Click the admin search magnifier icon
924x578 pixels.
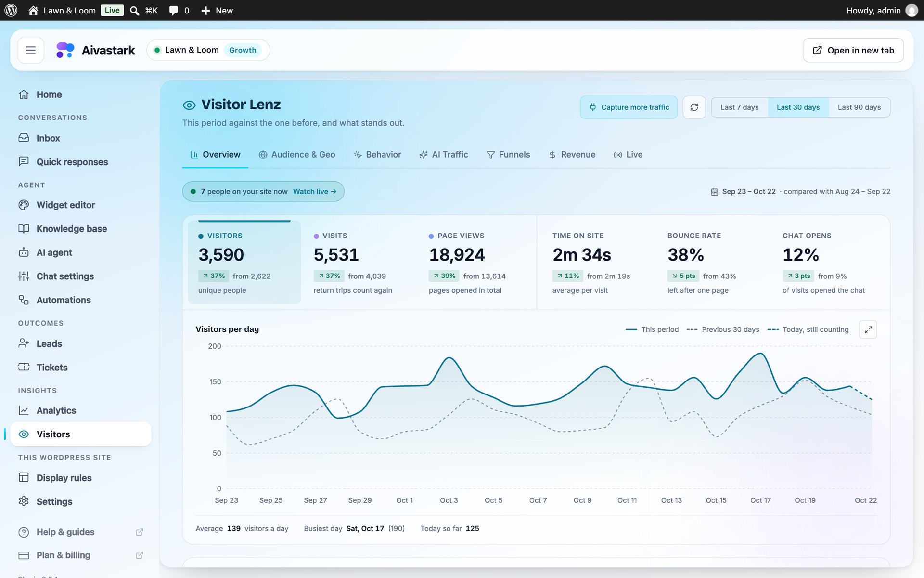click(x=135, y=10)
